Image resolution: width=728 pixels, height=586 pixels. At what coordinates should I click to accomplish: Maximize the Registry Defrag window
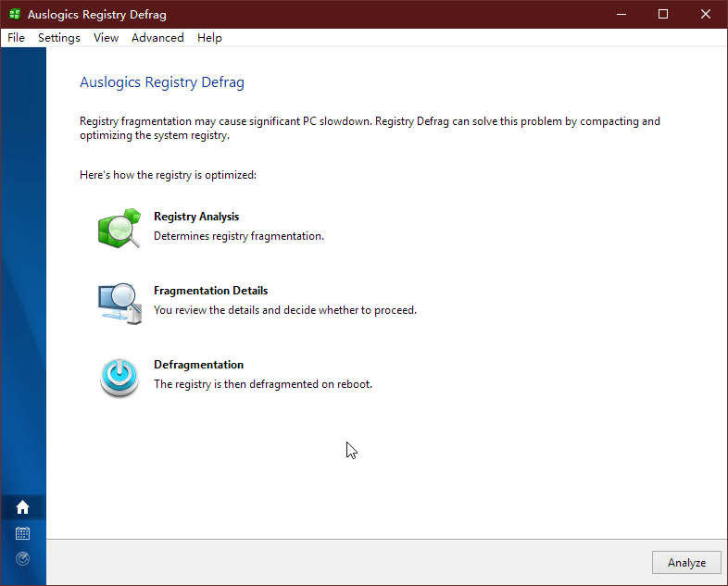tap(663, 15)
